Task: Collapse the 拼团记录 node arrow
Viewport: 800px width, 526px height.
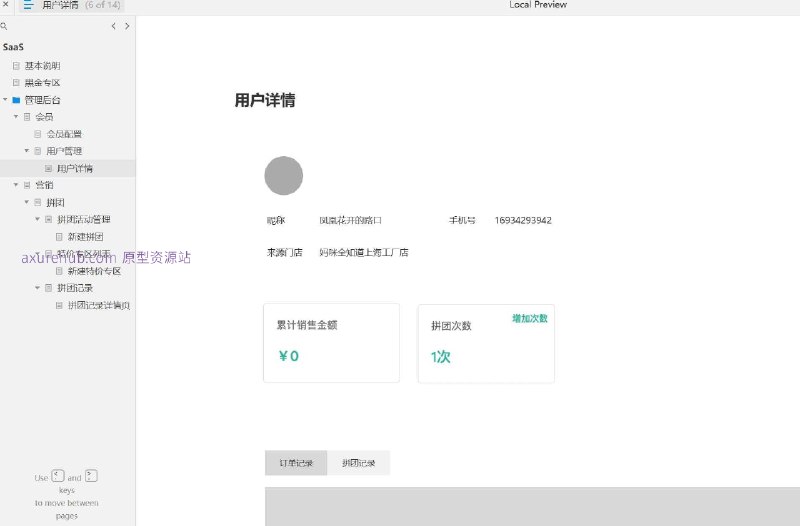Action: (x=37, y=288)
